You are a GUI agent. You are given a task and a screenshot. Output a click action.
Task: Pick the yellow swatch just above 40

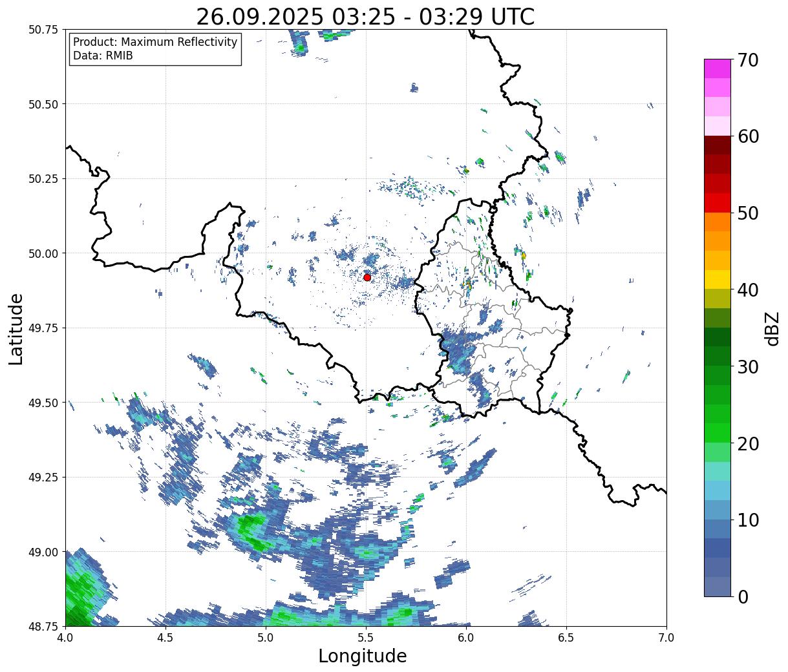tap(718, 280)
